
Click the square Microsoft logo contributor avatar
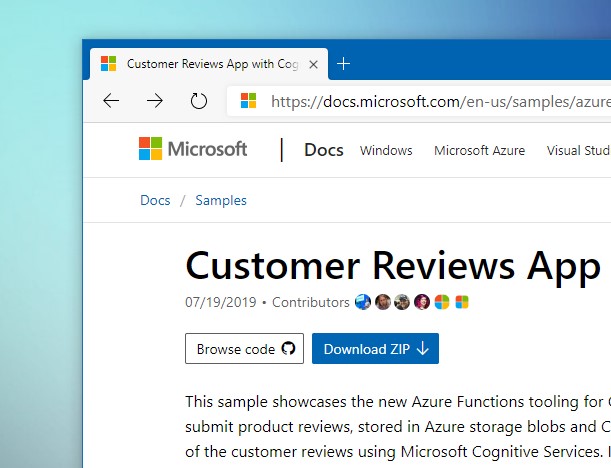tap(462, 302)
